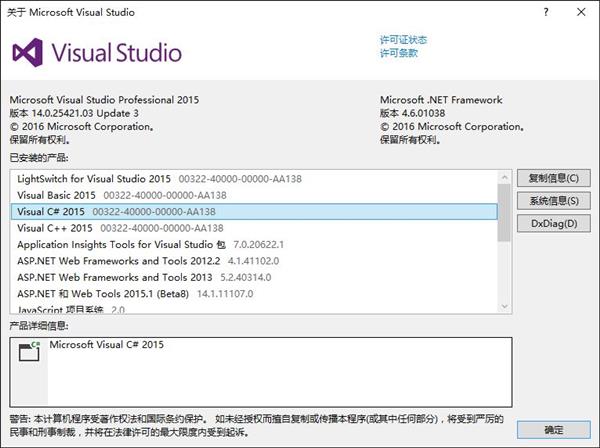Click the product list scrollbar thumb
The image size is (600, 448).
click(x=505, y=213)
